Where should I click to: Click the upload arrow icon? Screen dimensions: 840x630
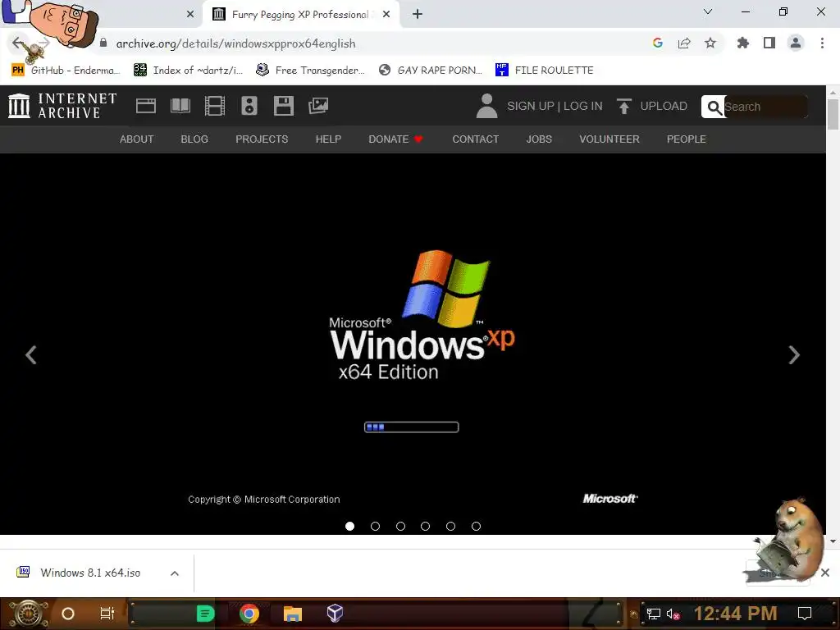click(623, 106)
